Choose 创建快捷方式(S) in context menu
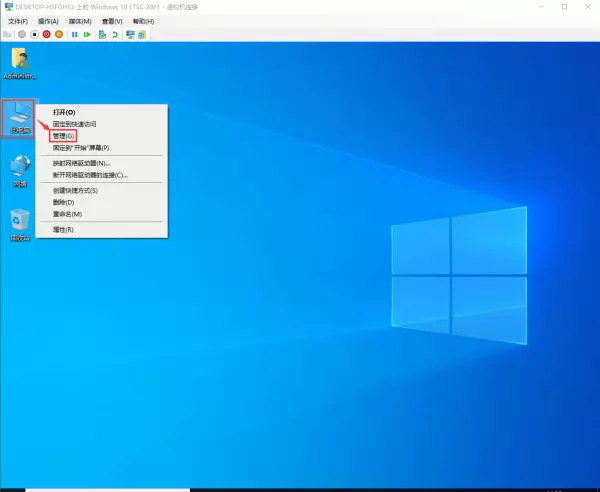 tap(102, 191)
